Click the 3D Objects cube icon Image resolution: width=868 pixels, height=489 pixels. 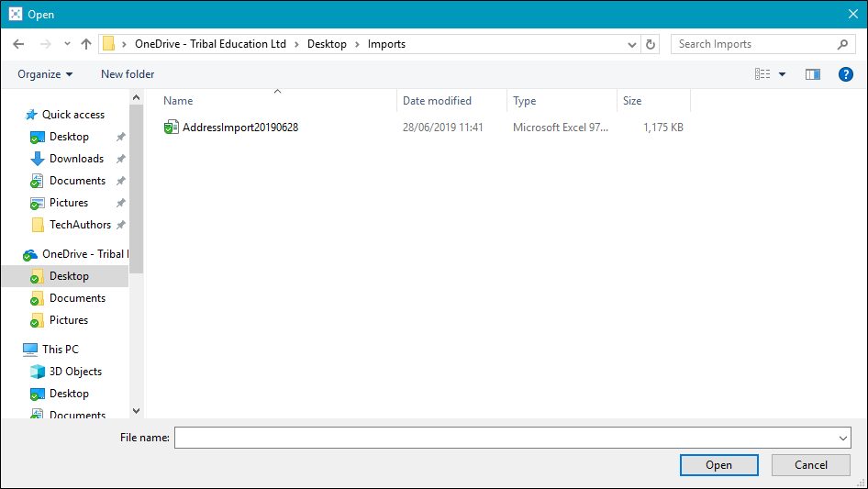pos(37,372)
